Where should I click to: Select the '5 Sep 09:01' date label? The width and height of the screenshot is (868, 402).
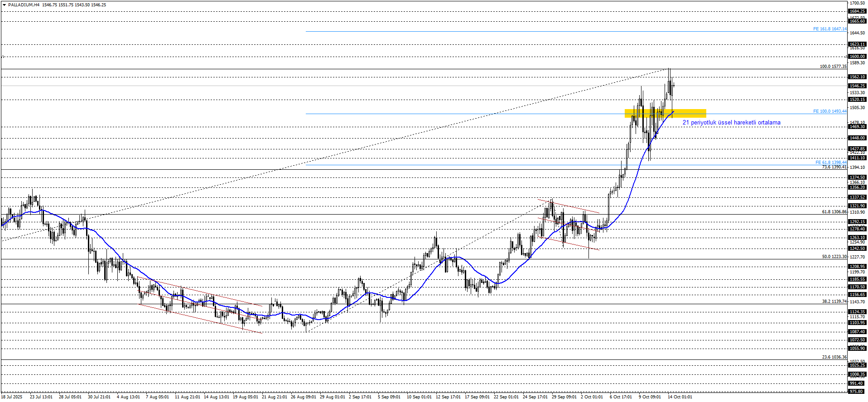click(x=389, y=397)
